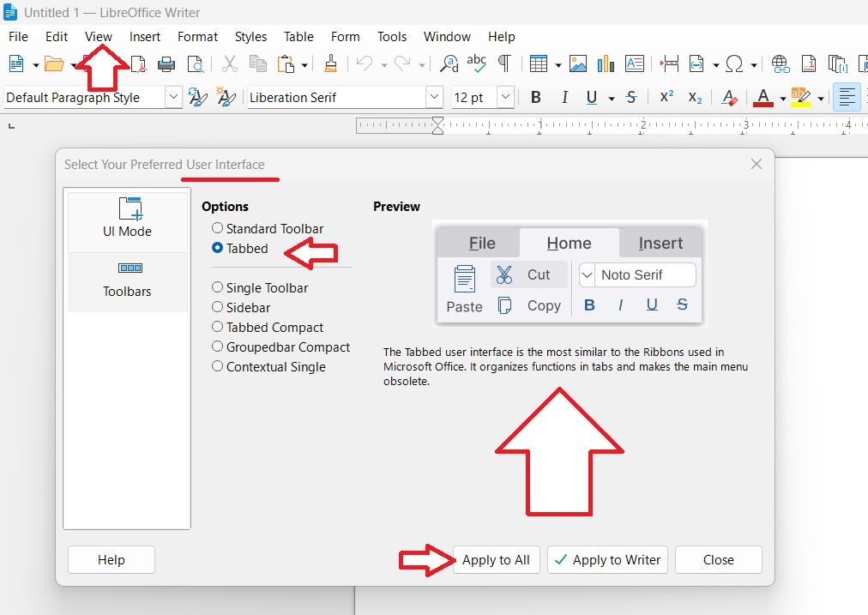
Task: Cut with the scissors icon
Action: pos(229,63)
